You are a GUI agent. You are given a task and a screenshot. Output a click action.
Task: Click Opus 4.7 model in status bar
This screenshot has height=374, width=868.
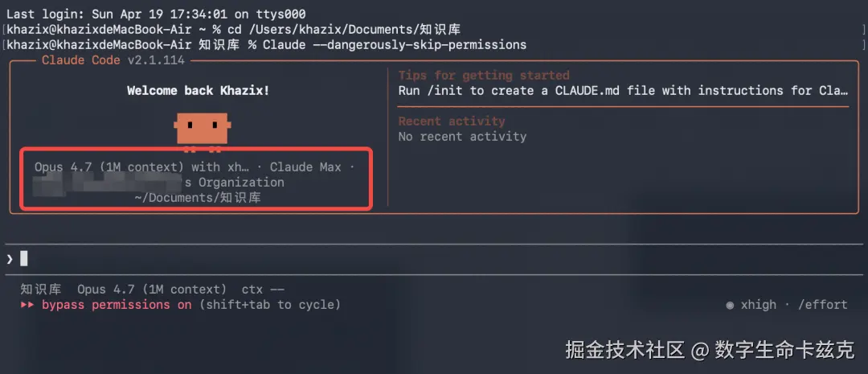tap(152, 290)
